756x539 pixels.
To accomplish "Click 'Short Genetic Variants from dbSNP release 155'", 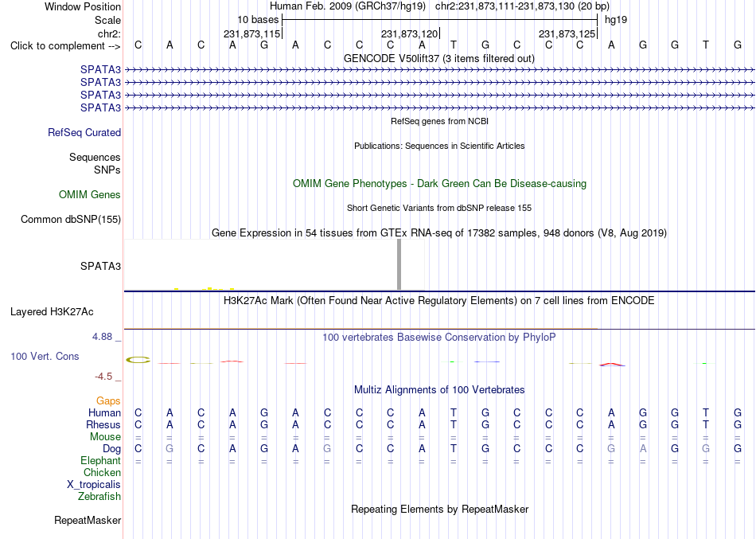I will tap(439, 208).
